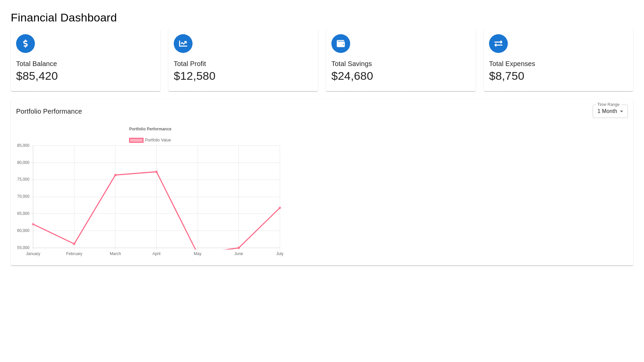Click the dollar sign balance icon
The height and width of the screenshot is (362, 644).
(25, 44)
